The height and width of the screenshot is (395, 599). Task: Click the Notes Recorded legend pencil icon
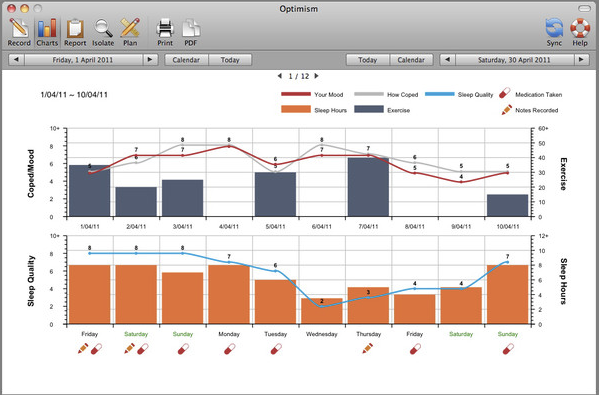click(x=507, y=110)
